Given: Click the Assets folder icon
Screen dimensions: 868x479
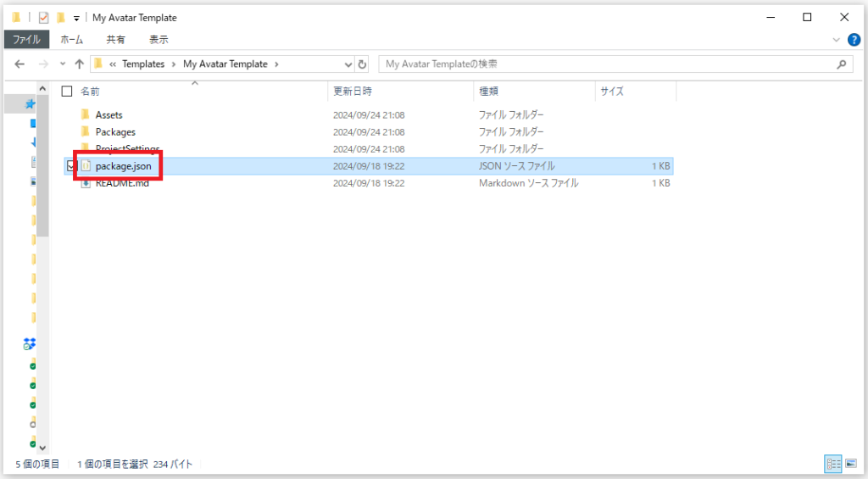Looking at the screenshot, I should (86, 114).
